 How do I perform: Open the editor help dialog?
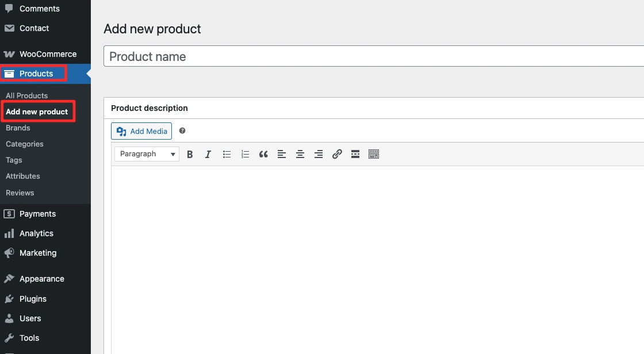(182, 131)
